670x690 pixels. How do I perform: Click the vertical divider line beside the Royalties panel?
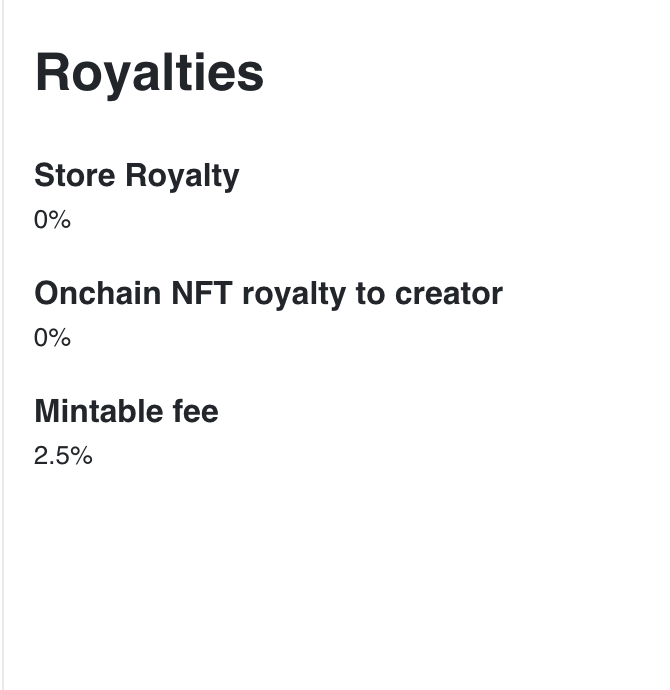point(3,345)
